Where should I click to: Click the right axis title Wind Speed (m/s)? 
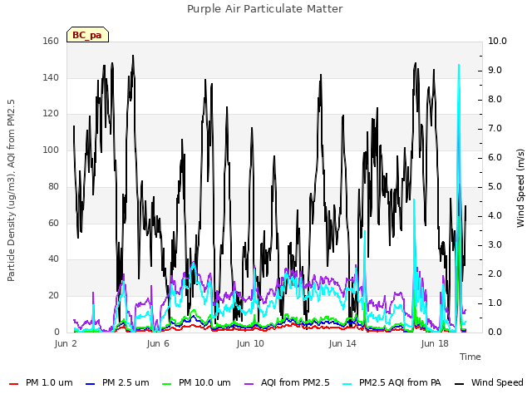520,188
